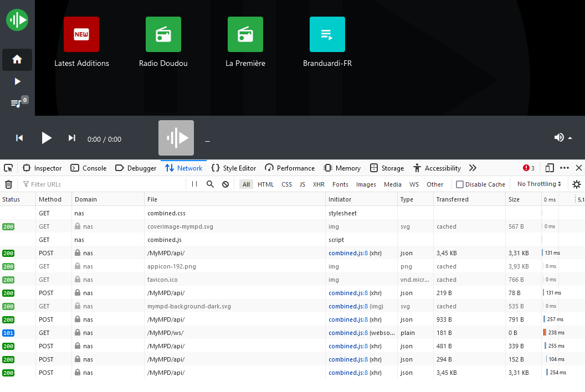The width and height of the screenshot is (585, 392).
Task: Sort by Size column header
Action: point(524,199)
